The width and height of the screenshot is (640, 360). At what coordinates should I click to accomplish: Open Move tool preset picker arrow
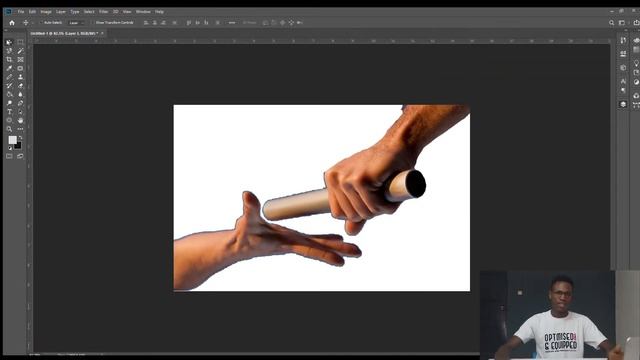click(x=33, y=23)
